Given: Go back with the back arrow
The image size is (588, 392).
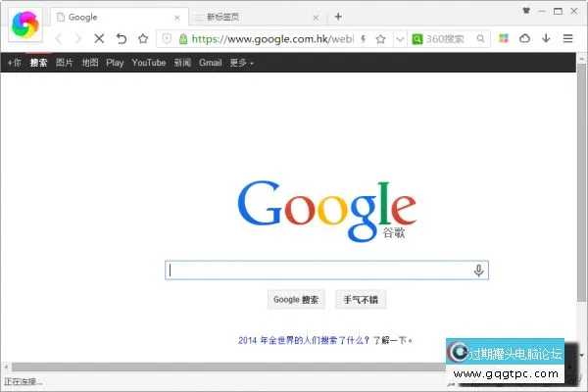Looking at the screenshot, I should 59,38.
